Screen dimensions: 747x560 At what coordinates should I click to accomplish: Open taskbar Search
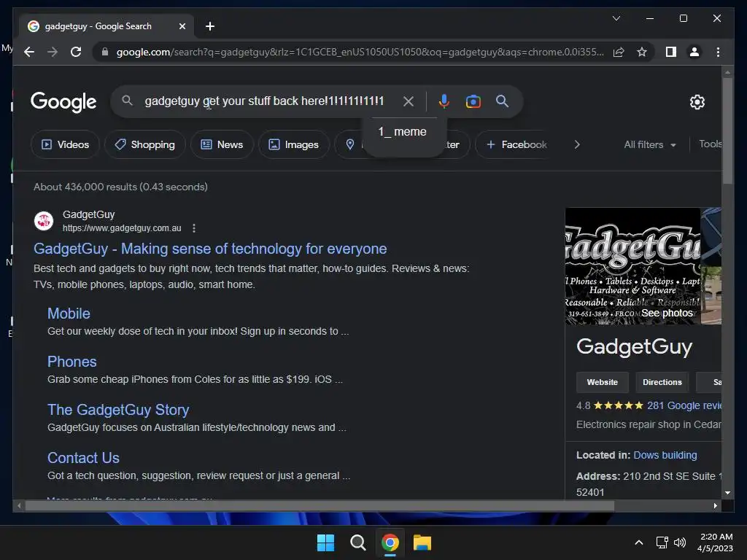[357, 542]
